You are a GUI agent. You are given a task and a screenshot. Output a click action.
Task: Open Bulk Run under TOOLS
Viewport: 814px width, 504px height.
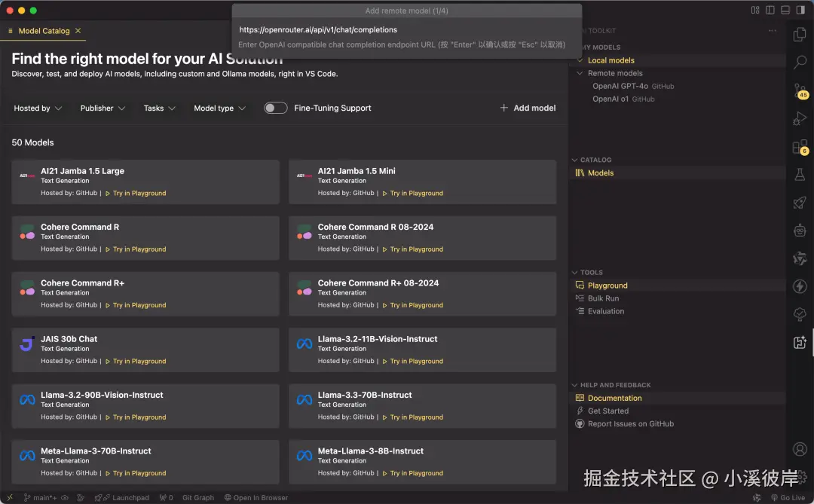[x=677, y=298]
